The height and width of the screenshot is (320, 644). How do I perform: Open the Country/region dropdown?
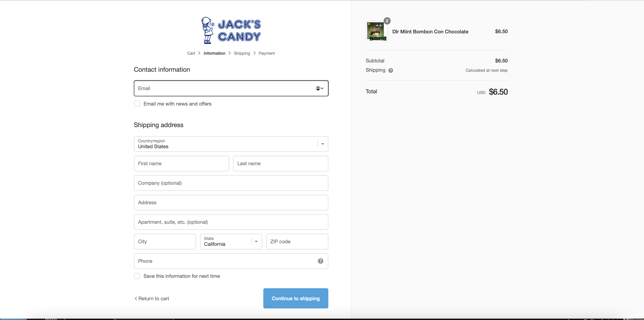point(231,144)
